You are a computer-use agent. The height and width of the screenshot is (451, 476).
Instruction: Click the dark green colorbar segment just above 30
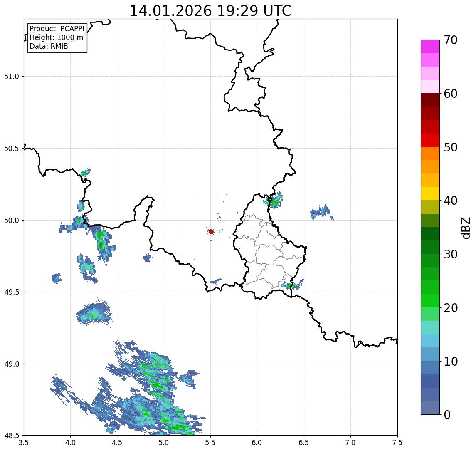click(x=430, y=247)
